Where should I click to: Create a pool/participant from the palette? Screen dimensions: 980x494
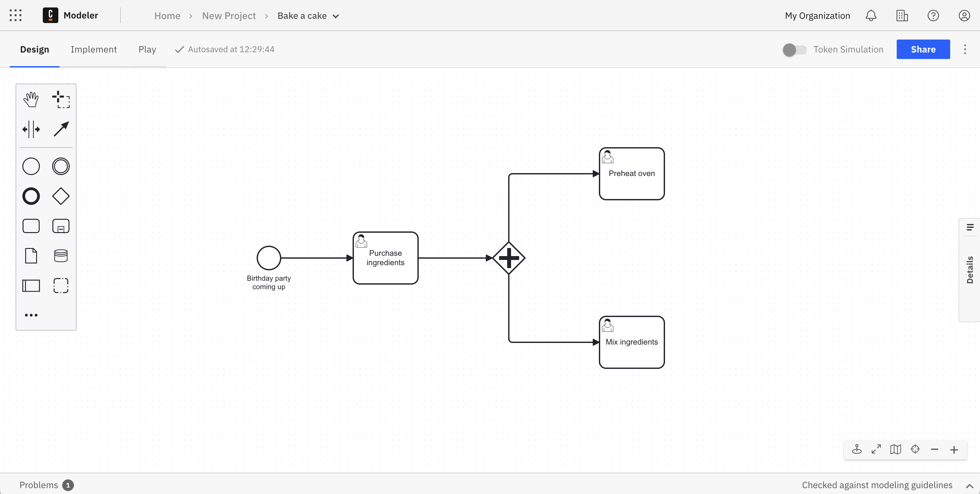(31, 286)
